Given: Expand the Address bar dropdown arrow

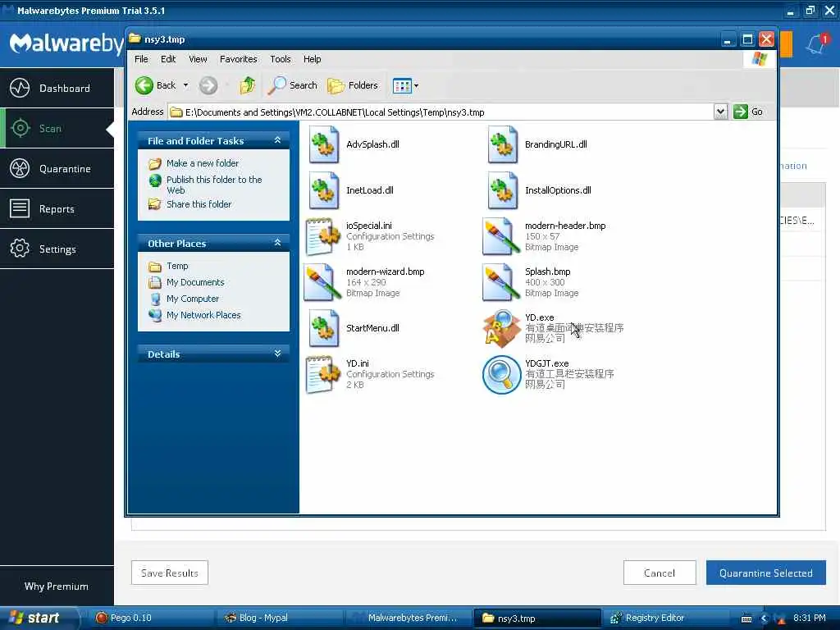Looking at the screenshot, I should pos(720,112).
